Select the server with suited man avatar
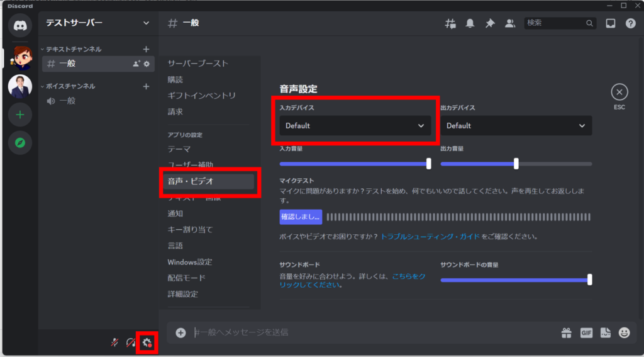Viewport: 644px width, 357px height. [20, 86]
